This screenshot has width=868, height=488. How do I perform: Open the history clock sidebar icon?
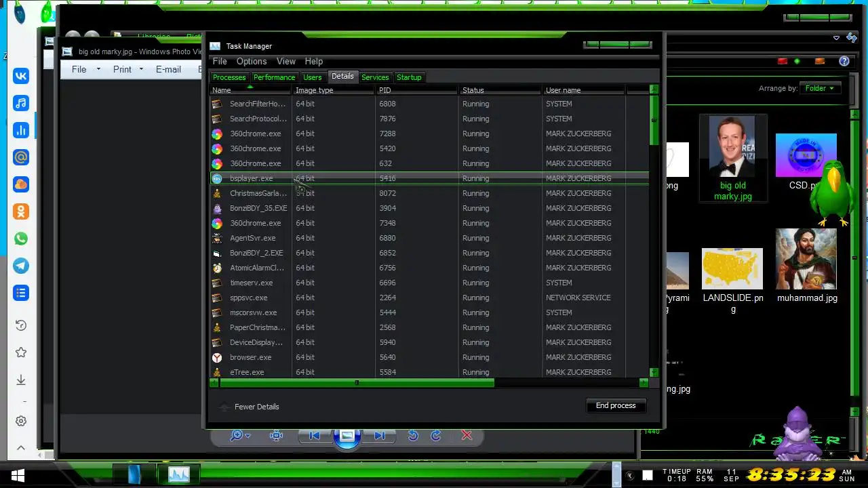(x=21, y=325)
